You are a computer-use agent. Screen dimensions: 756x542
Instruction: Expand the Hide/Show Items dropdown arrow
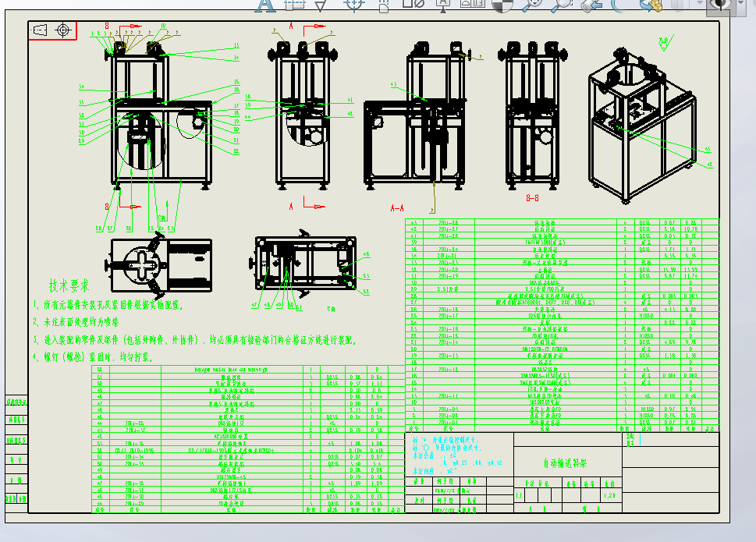point(740,3)
